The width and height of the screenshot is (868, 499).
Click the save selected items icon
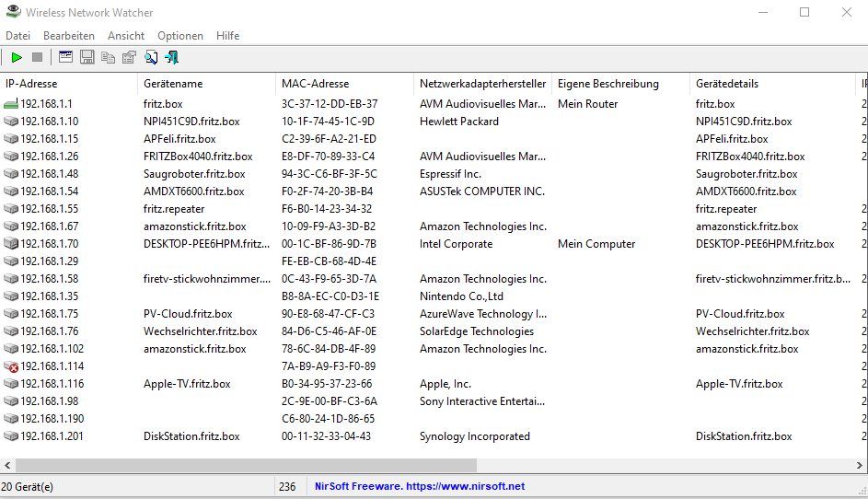87,58
